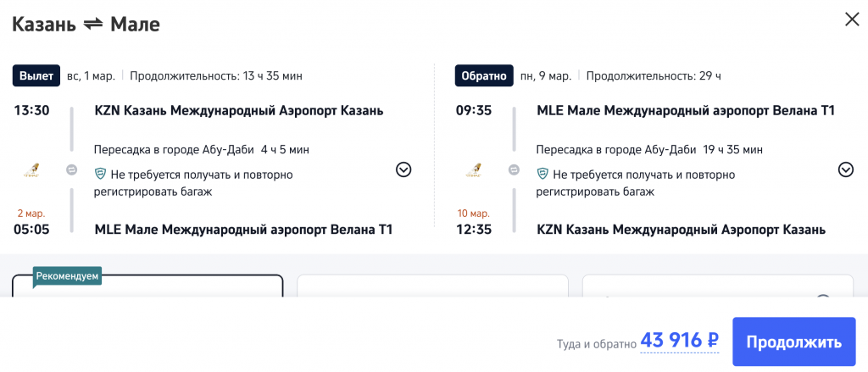
Task: Close the Казань–Мале flight details dialog
Action: [851, 19]
